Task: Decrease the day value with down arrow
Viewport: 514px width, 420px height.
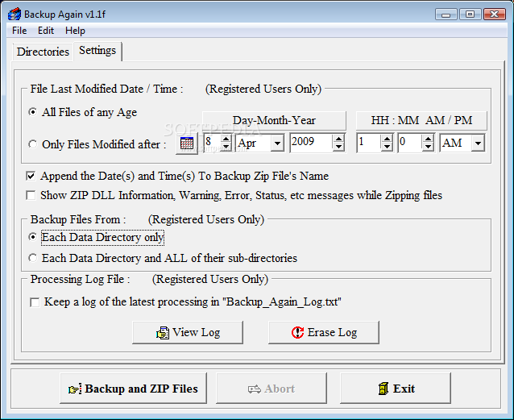Action: 226,147
